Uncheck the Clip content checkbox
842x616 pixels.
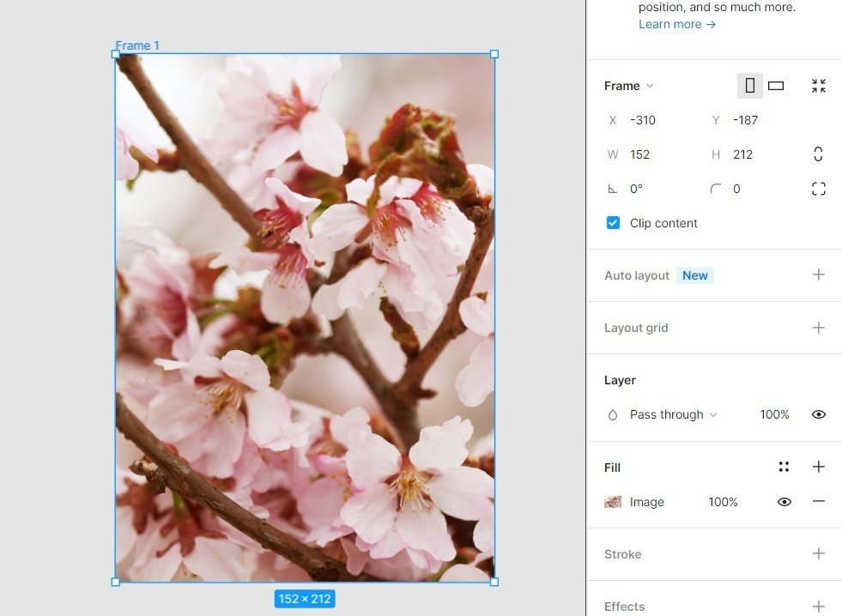(613, 223)
